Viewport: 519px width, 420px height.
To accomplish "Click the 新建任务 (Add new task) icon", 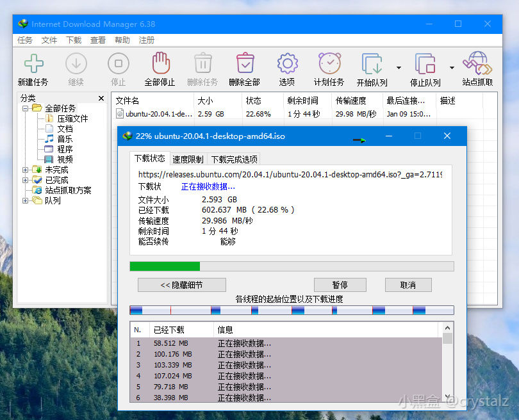I will click(33, 63).
